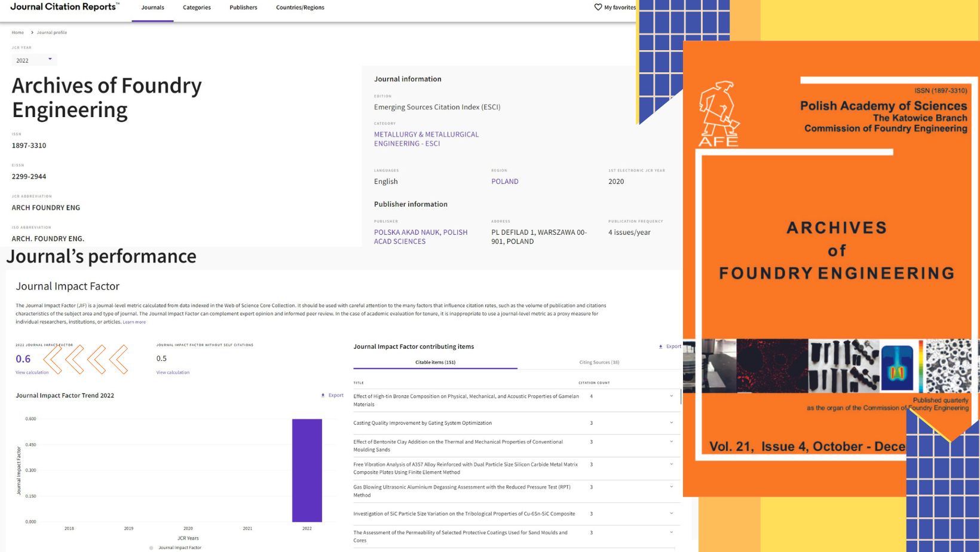Click the Journal Citation Reports logo
This screenshot has width=980, height=552.
click(x=65, y=7)
